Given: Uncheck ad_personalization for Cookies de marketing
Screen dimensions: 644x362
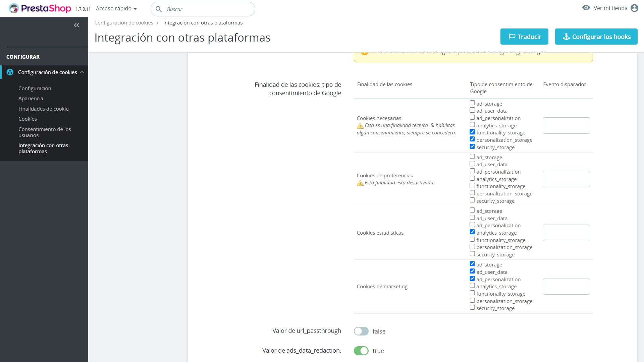Looking at the screenshot, I should [x=472, y=279].
